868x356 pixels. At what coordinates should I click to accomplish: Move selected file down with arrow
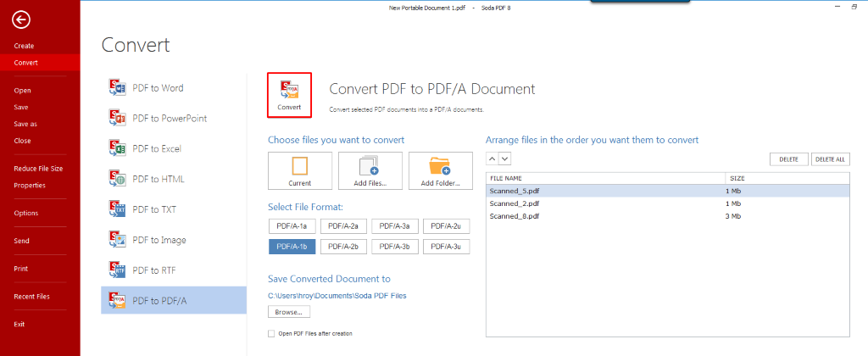coord(504,159)
